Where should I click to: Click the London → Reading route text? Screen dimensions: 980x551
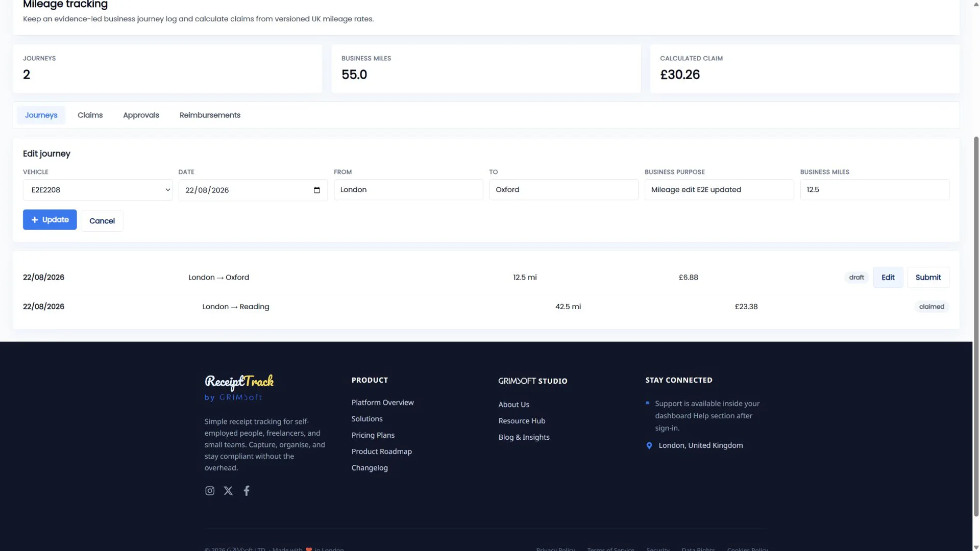[x=236, y=307]
